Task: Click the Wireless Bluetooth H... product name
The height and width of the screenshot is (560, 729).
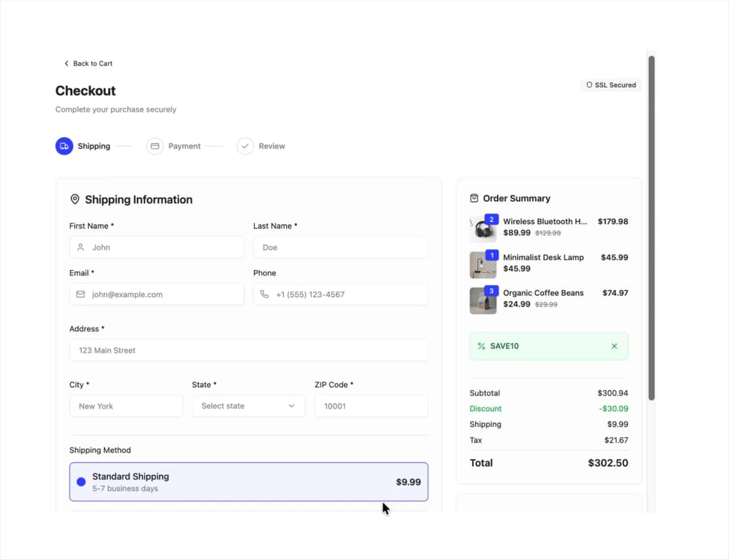Action: [x=545, y=222]
